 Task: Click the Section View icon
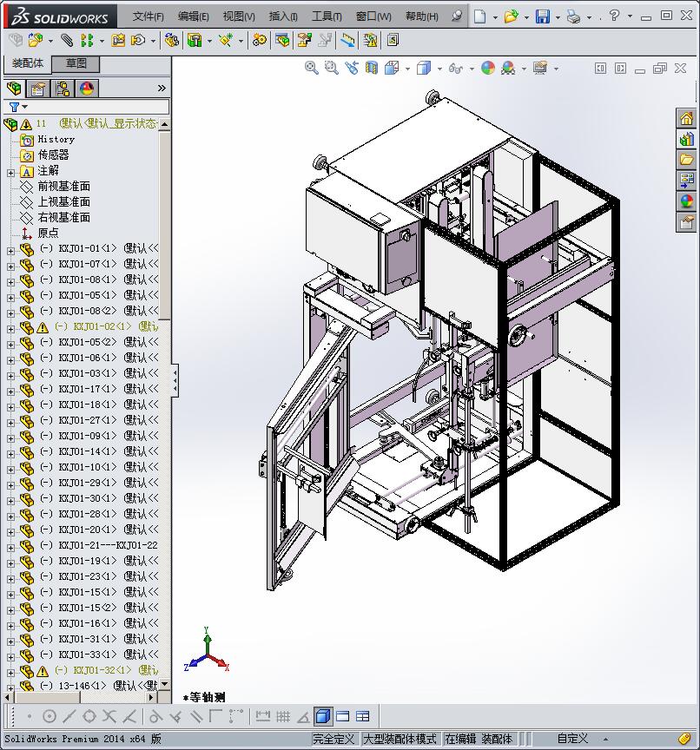(x=372, y=68)
